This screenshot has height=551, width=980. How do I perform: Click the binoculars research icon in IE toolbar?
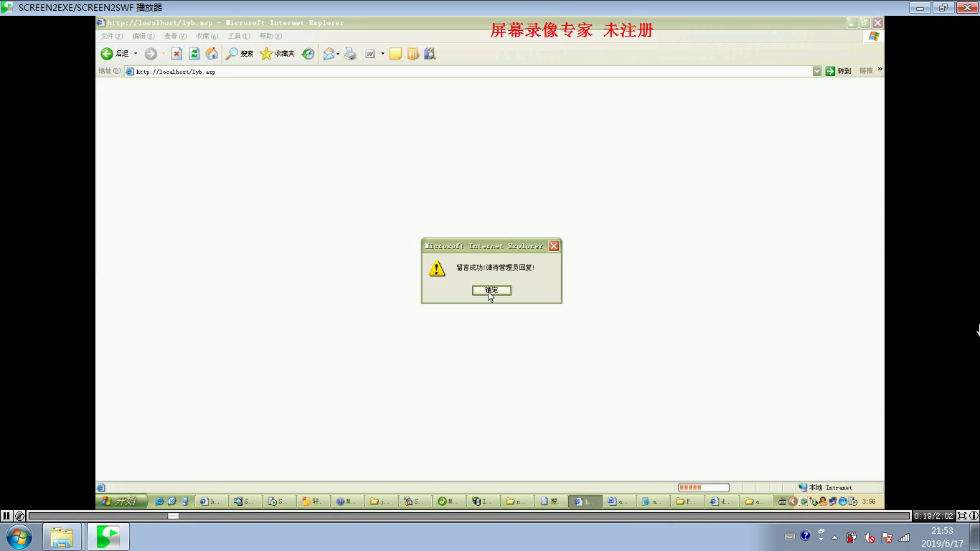tap(430, 54)
